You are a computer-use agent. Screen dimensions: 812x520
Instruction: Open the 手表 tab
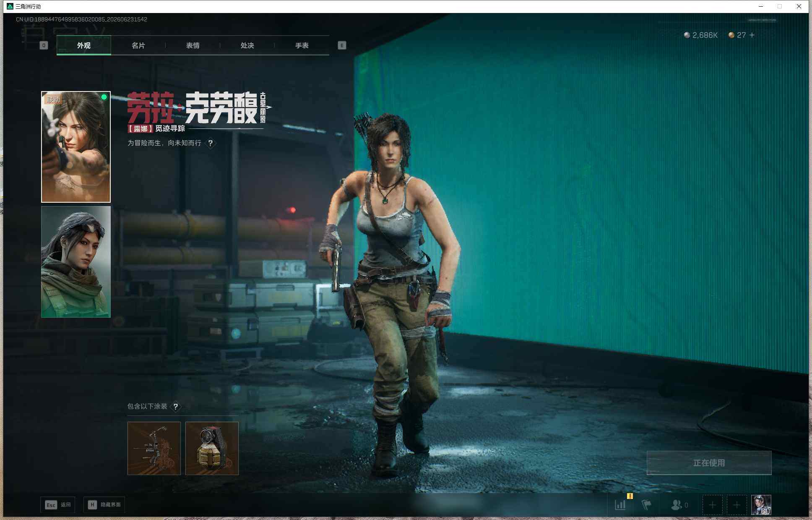(302, 45)
